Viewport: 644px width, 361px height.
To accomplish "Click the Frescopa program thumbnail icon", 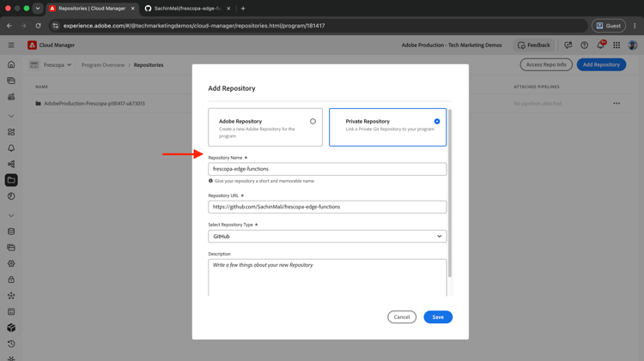I will [34, 65].
